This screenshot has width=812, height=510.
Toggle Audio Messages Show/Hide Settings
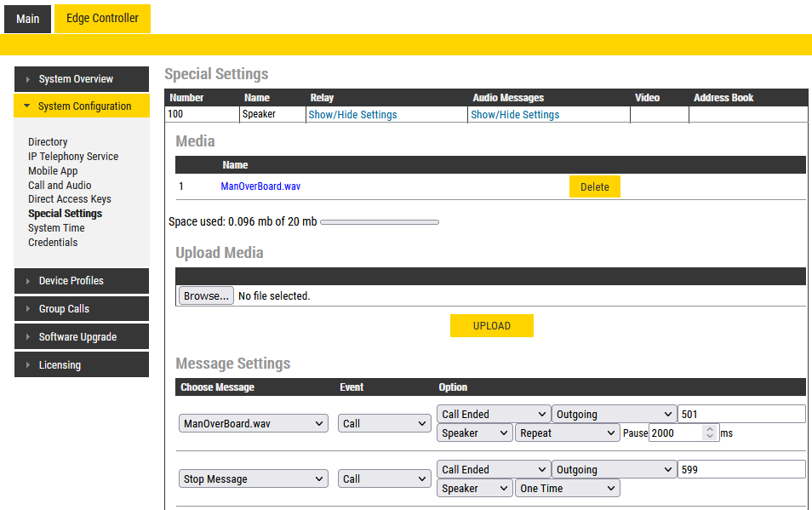(515, 115)
